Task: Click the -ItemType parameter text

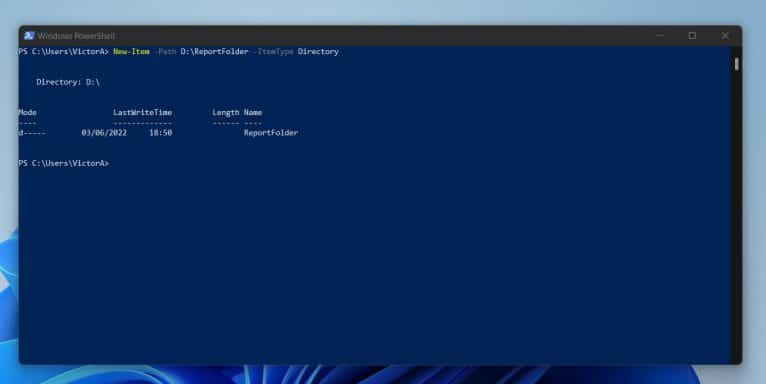Action: point(274,51)
